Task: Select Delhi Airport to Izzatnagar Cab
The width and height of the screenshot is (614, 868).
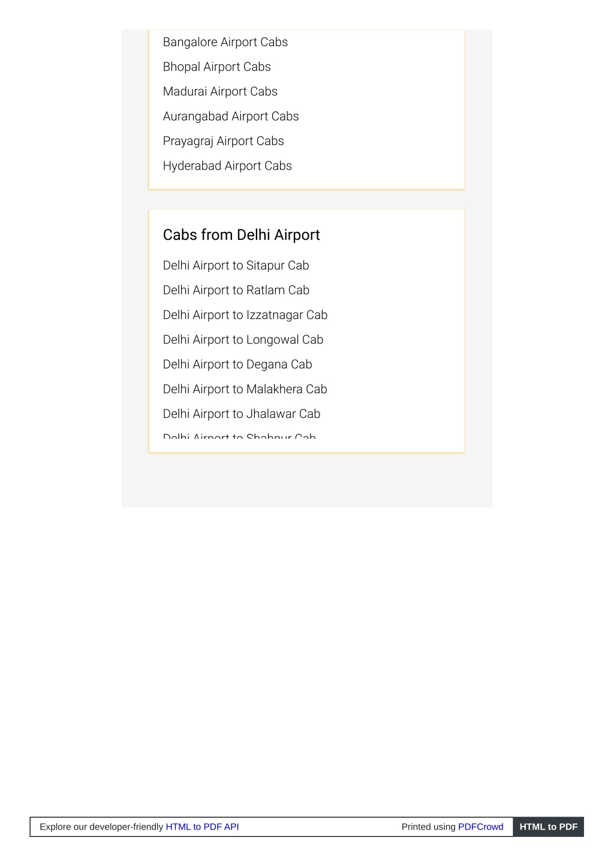Action: (x=245, y=315)
